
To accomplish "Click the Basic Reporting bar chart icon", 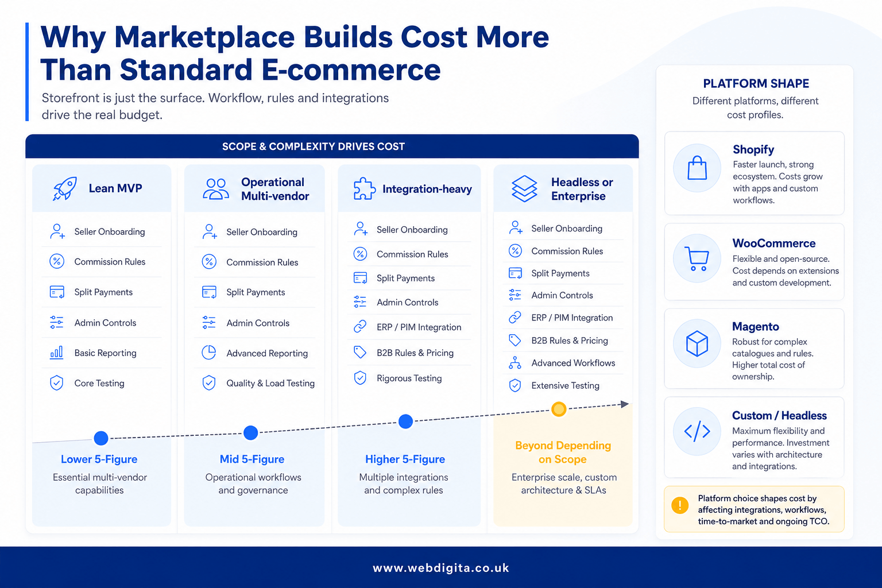I will point(56,353).
